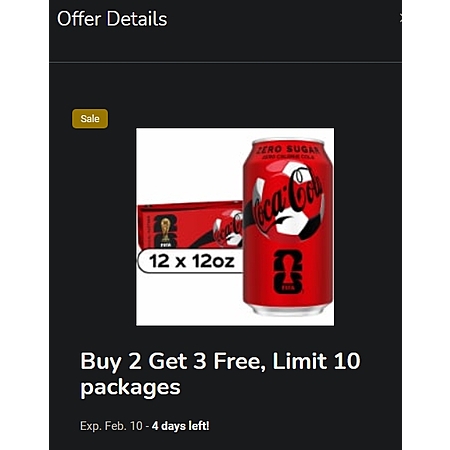Click the silver bottom rim of the can
Viewport: 450px width, 450px height.
click(x=288, y=310)
